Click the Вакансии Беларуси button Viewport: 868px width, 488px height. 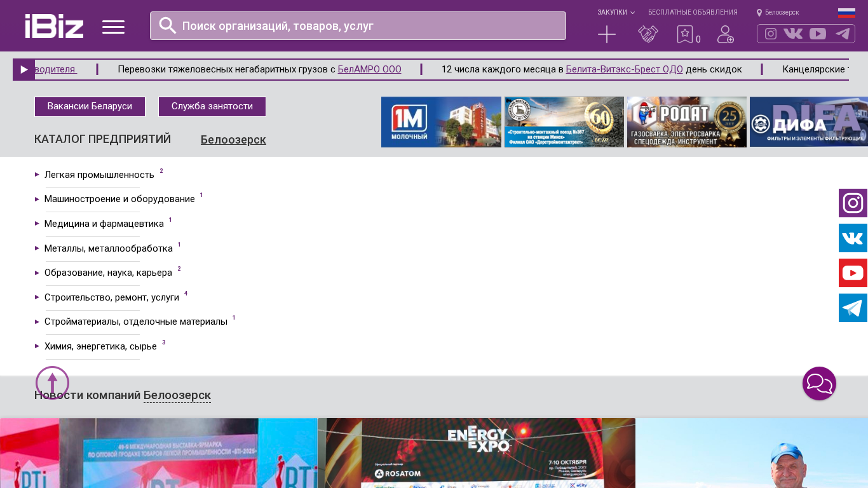[x=90, y=107]
